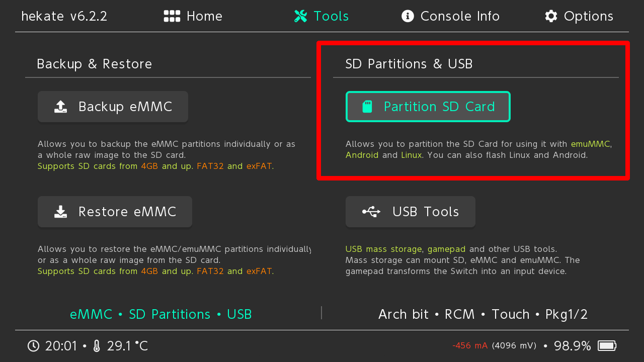Switch to Arch bit • RCM • Touch page

coord(483,314)
